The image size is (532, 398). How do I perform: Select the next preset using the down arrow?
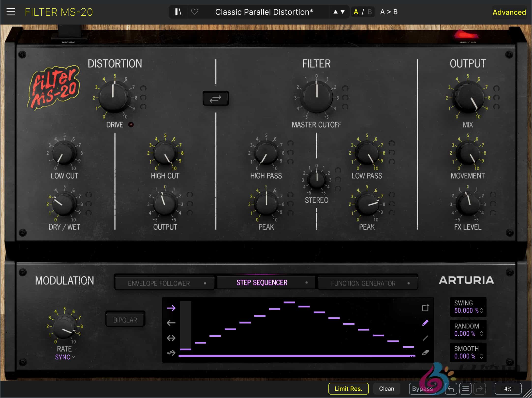pyautogui.click(x=343, y=12)
